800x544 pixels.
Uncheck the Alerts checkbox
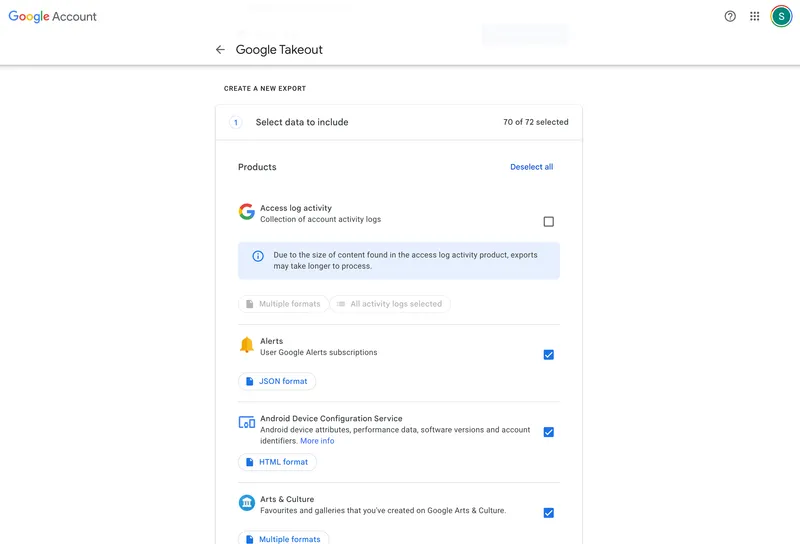pos(548,355)
